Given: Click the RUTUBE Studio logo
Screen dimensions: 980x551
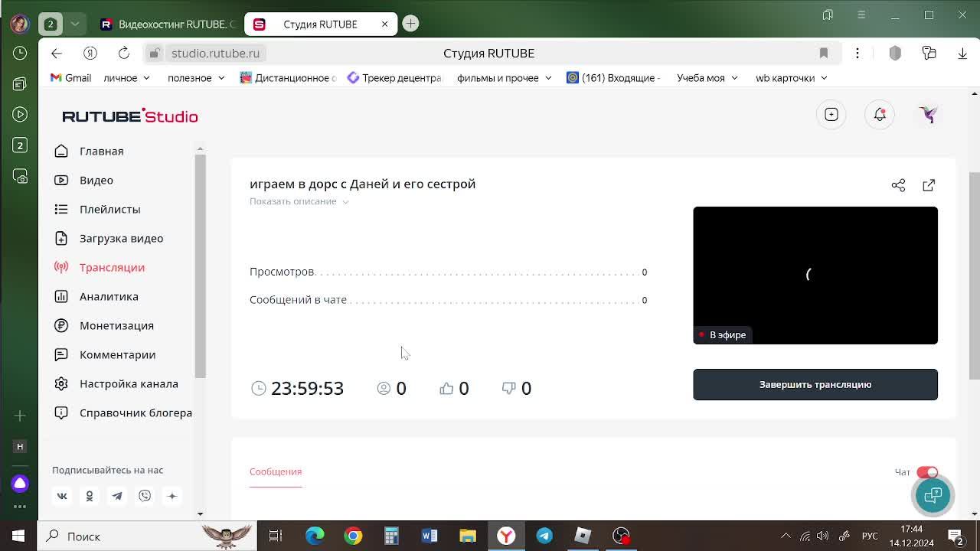Looking at the screenshot, I should 130,116.
